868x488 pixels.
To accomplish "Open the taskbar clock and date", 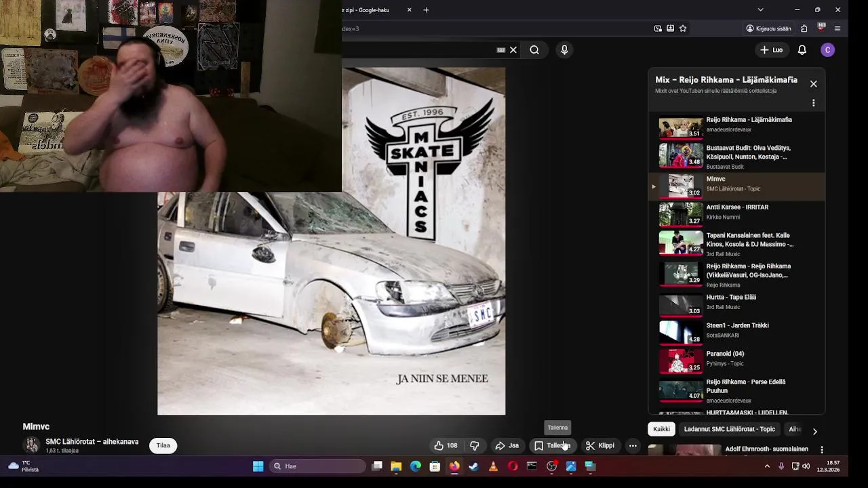I will [828, 466].
